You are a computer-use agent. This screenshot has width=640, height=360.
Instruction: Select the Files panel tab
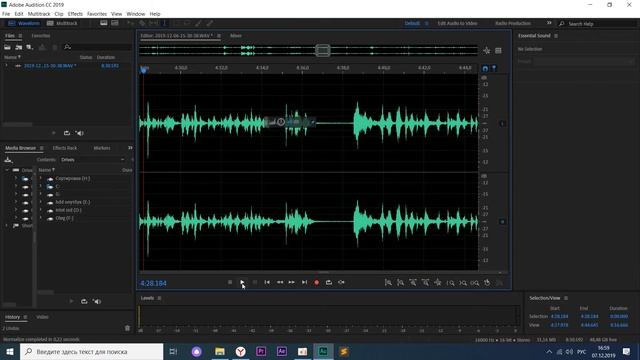tap(10, 36)
